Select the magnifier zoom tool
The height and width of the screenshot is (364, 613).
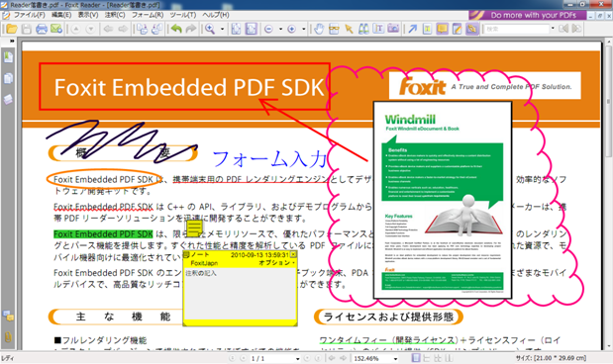pos(210,29)
